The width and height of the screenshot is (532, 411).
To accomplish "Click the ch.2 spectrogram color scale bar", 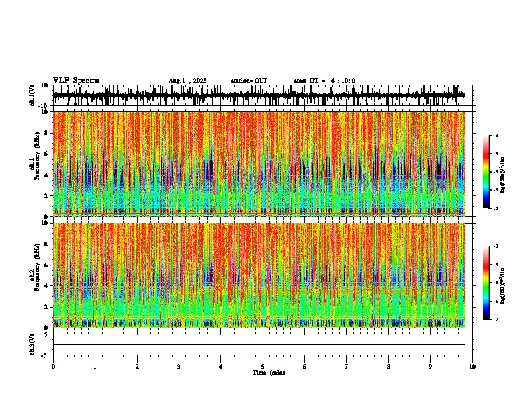I will [x=486, y=283].
